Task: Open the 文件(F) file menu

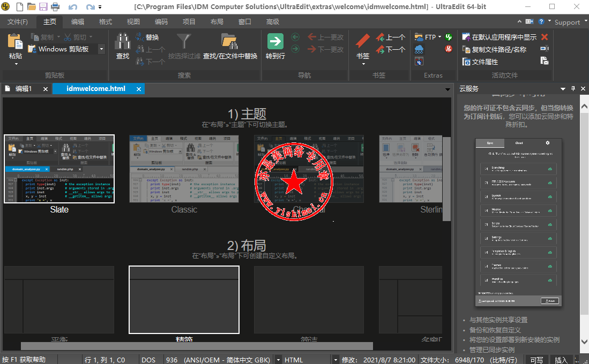Action: click(x=18, y=22)
